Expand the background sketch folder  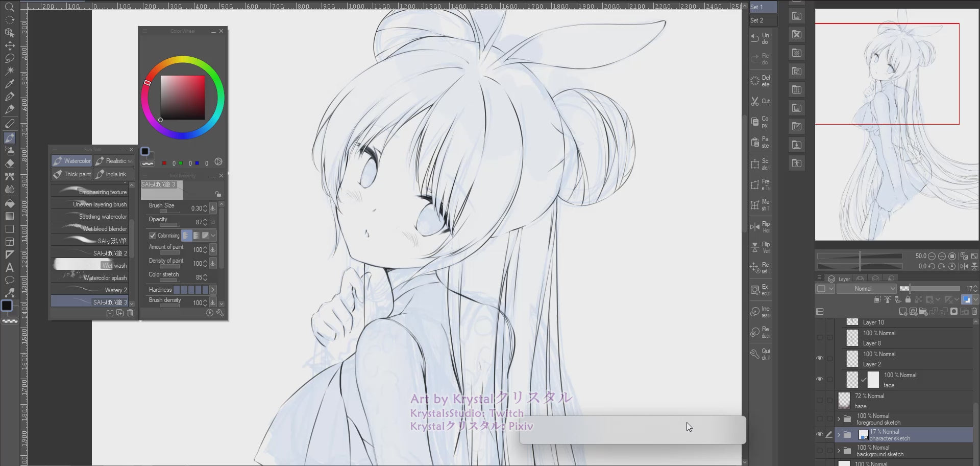click(x=839, y=451)
